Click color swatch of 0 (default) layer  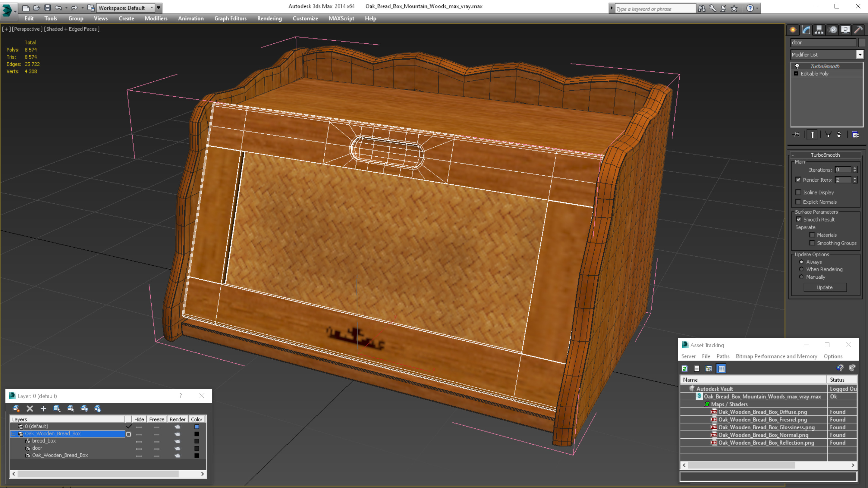click(x=197, y=427)
